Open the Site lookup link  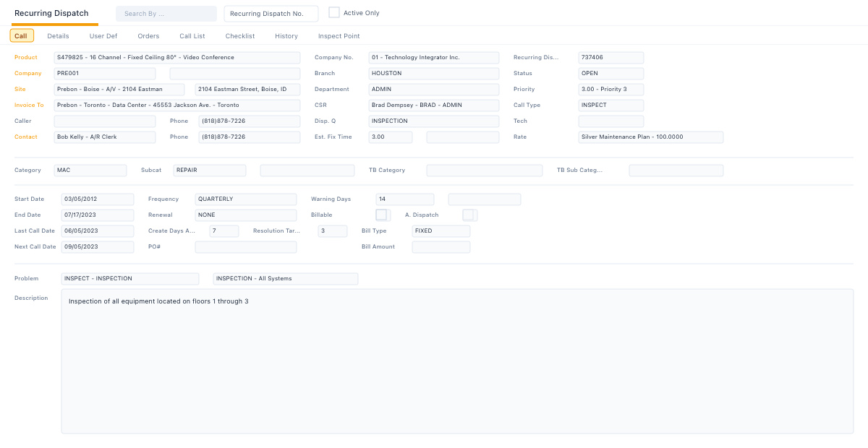pyautogui.click(x=21, y=89)
